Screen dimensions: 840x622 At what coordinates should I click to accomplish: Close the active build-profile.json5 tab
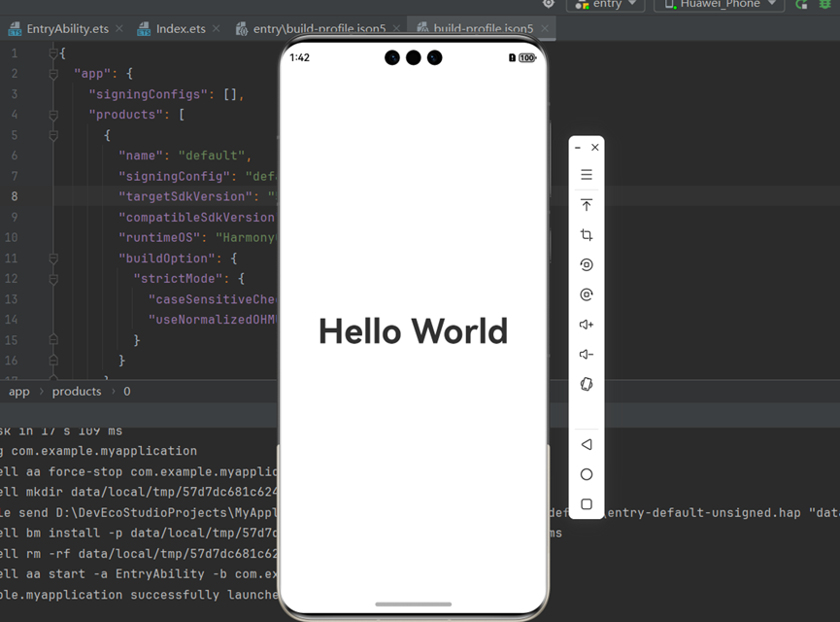[x=545, y=28]
